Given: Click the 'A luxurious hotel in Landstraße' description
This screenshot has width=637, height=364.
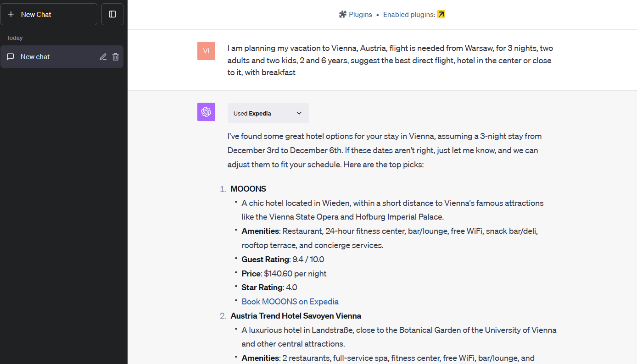Looking at the screenshot, I should (x=399, y=337).
